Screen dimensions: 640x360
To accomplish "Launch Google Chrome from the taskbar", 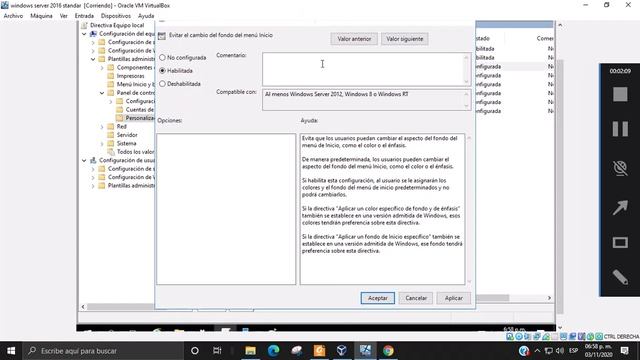I will point(388,351).
